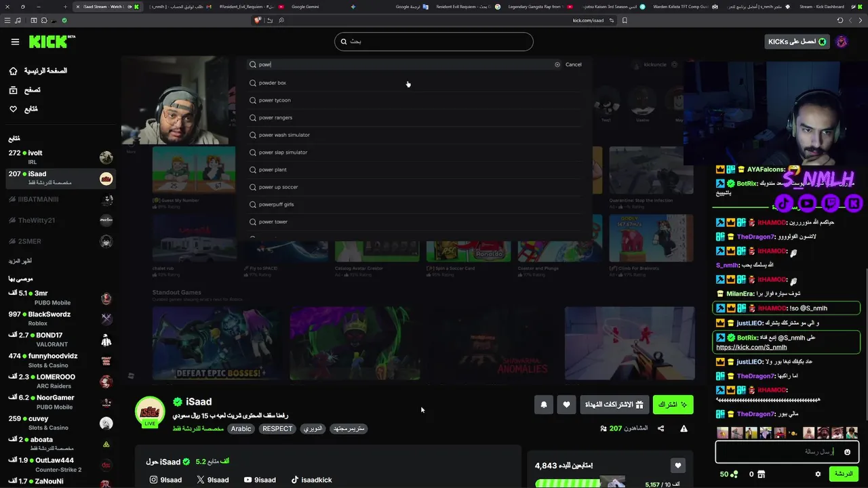Click the RESPECT stream tag
Screen dimensions: 868x488
(277, 428)
